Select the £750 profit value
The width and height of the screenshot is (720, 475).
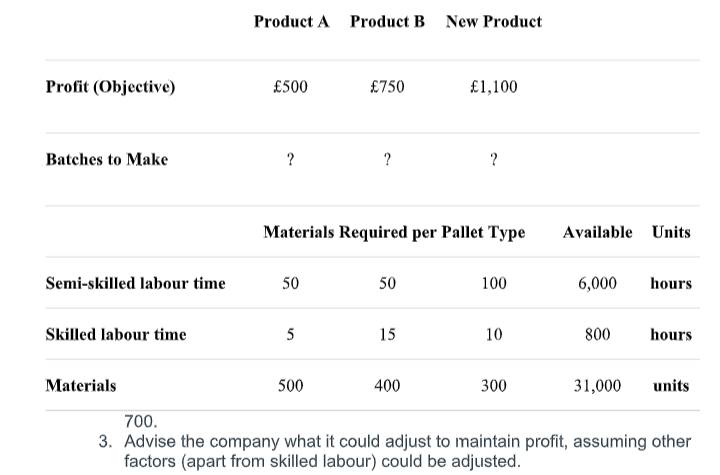(x=387, y=86)
